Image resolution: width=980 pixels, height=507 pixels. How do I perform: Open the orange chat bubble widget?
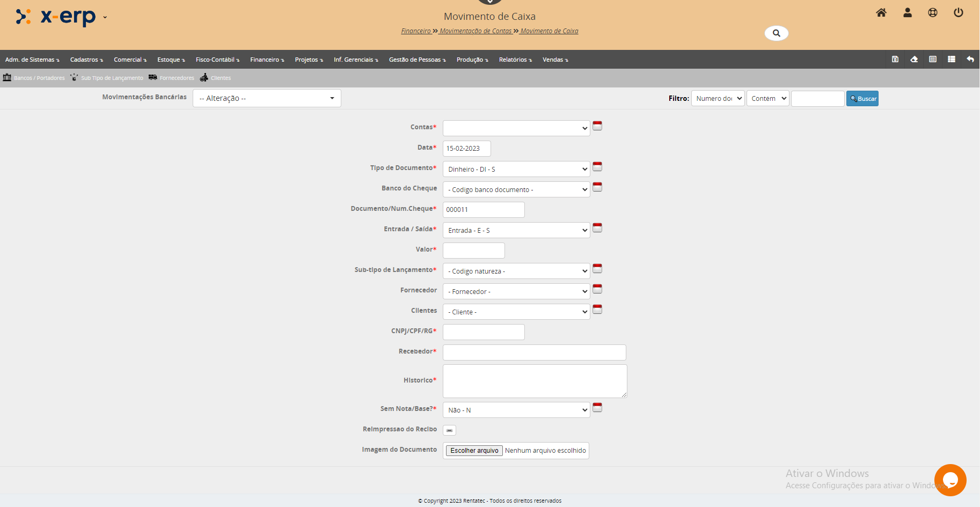(950, 480)
